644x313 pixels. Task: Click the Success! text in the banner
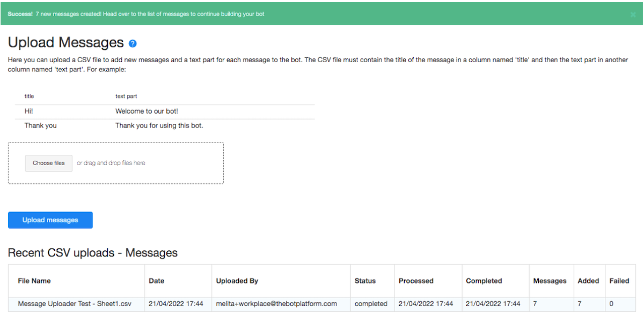pyautogui.click(x=20, y=14)
